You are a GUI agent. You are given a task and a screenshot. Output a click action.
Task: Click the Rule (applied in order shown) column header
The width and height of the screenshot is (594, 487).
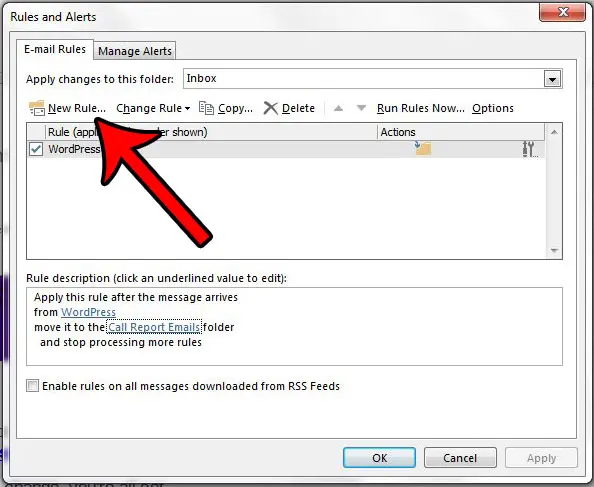[211, 132]
